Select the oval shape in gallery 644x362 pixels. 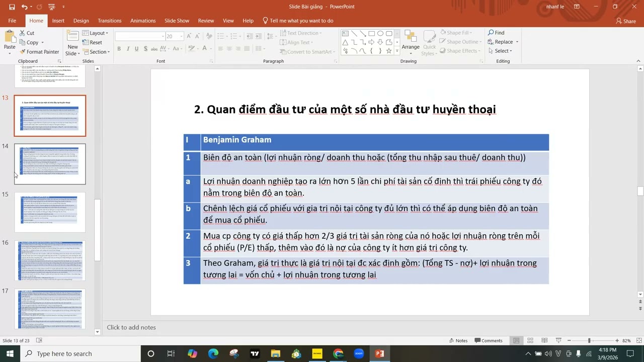click(380, 33)
